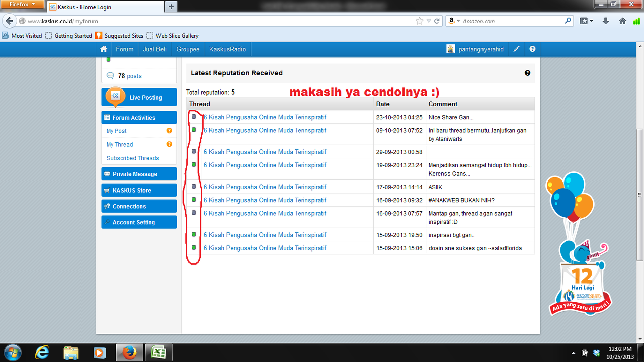Open the My Thread sidebar link
644x362 pixels.
pyautogui.click(x=120, y=144)
